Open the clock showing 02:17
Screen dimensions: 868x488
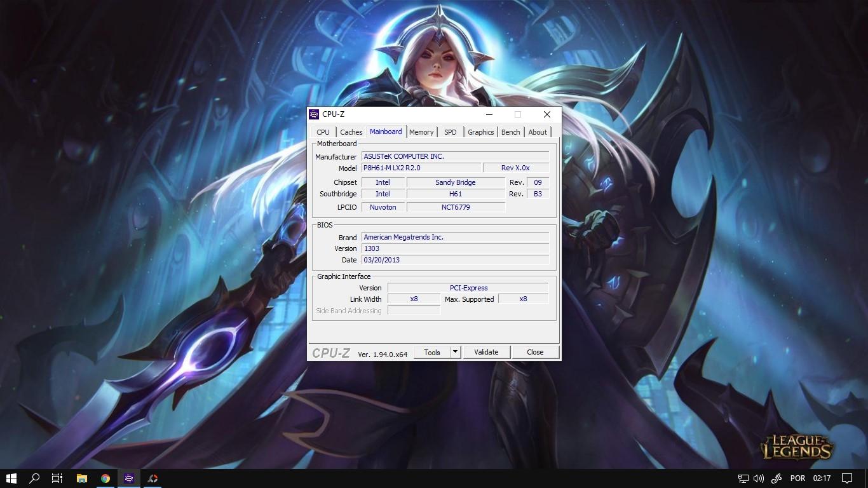(x=822, y=478)
